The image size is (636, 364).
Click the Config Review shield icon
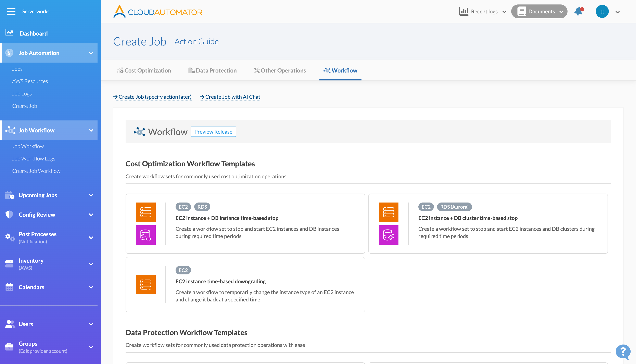[9, 214]
